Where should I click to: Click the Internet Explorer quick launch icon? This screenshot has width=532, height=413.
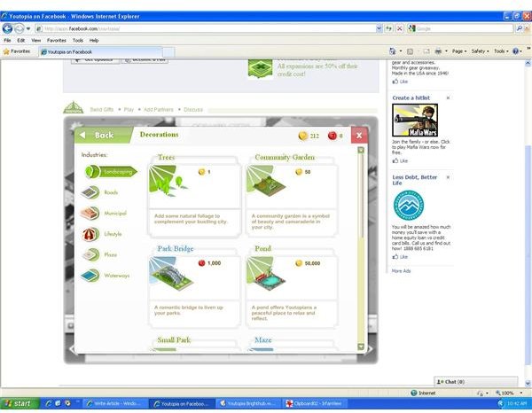pyautogui.click(x=49, y=403)
